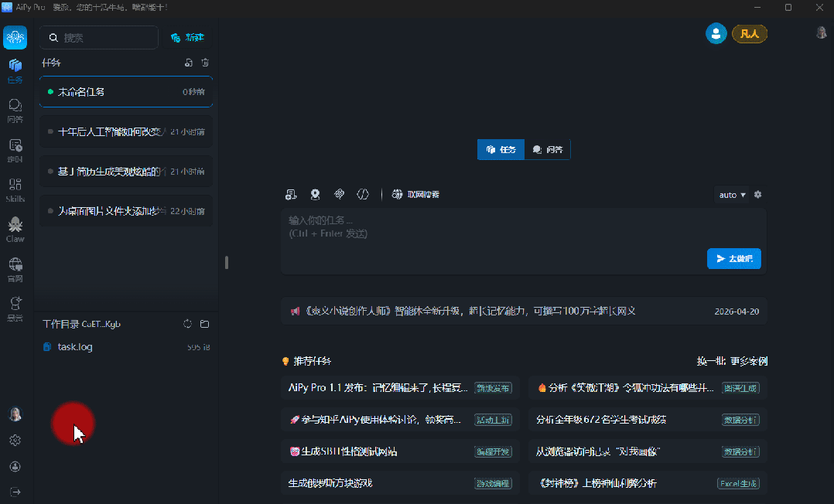Click the Excel生成 tag label
The image size is (834, 504).
tap(738, 484)
